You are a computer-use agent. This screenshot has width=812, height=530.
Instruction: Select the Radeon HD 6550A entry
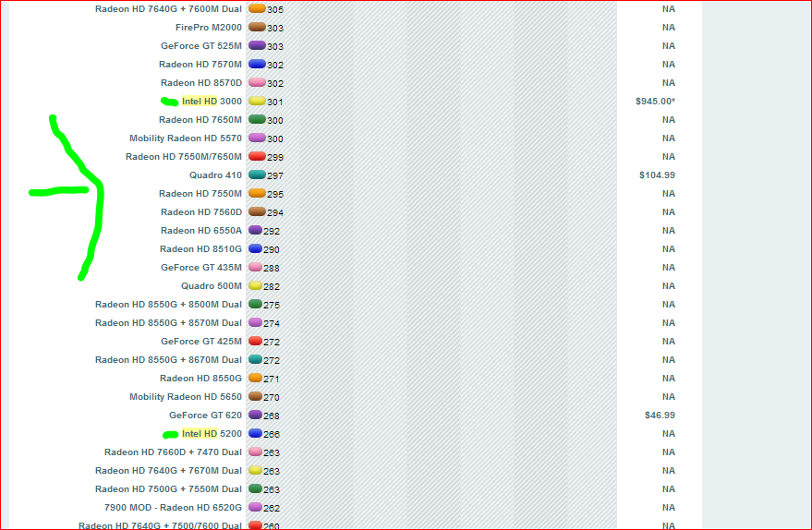pos(201,230)
